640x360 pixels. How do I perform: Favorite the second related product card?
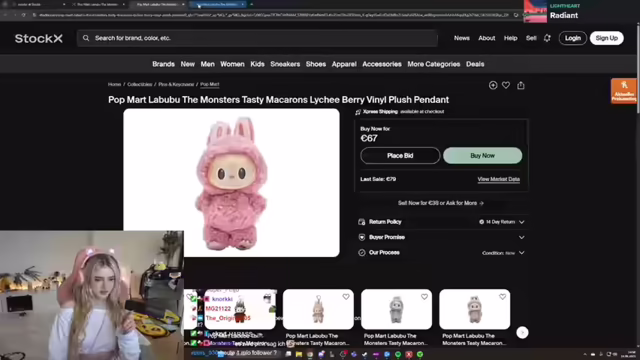coord(346,297)
